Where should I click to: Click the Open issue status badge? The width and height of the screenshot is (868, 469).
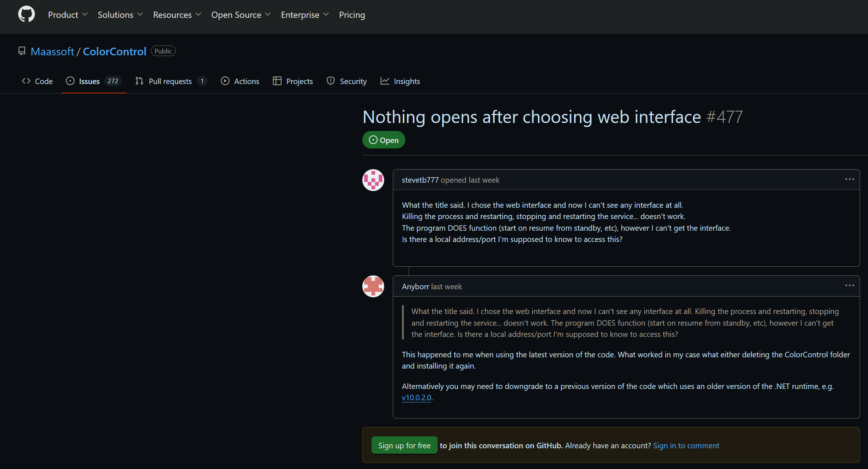pyautogui.click(x=383, y=140)
